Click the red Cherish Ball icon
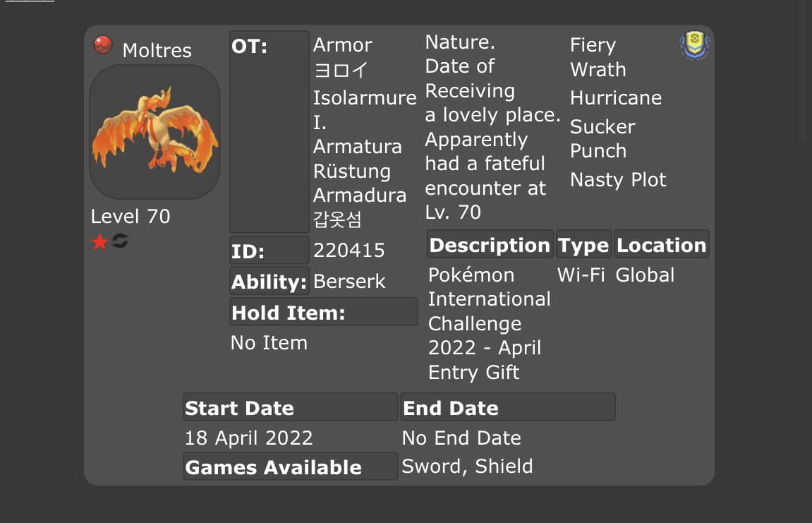Viewport: 812px width, 523px height. tap(102, 45)
